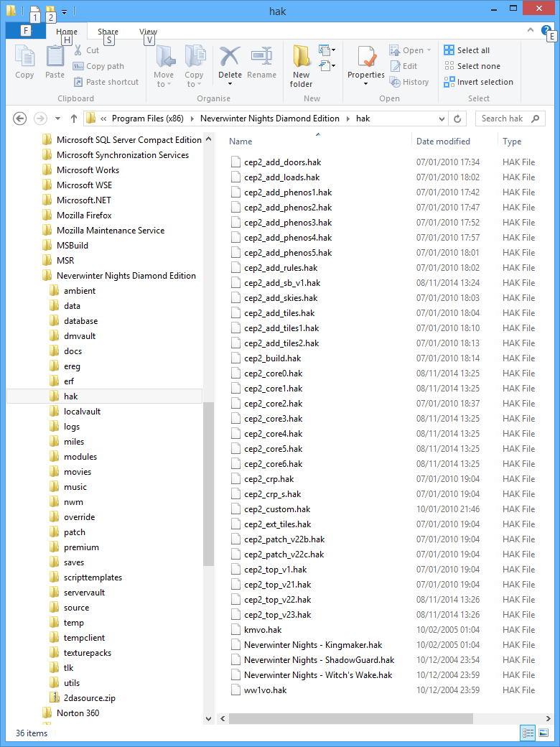Click the Quick Access properties page icon

[34, 10]
